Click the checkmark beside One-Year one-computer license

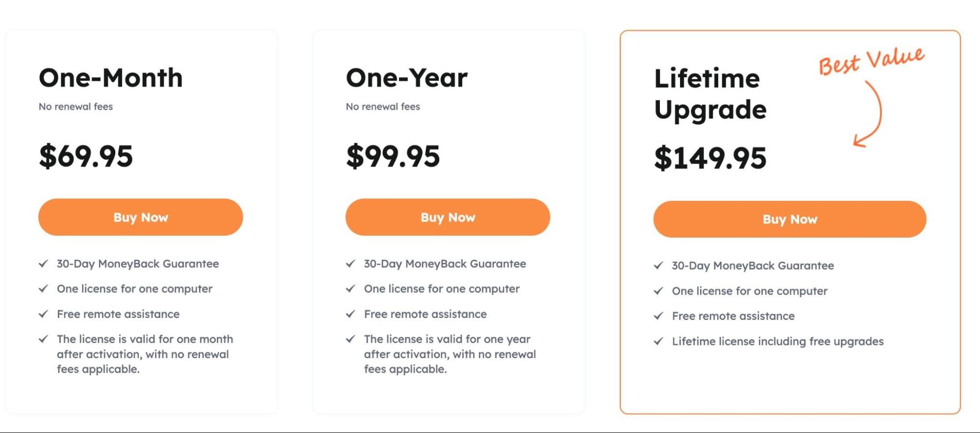[x=351, y=289]
